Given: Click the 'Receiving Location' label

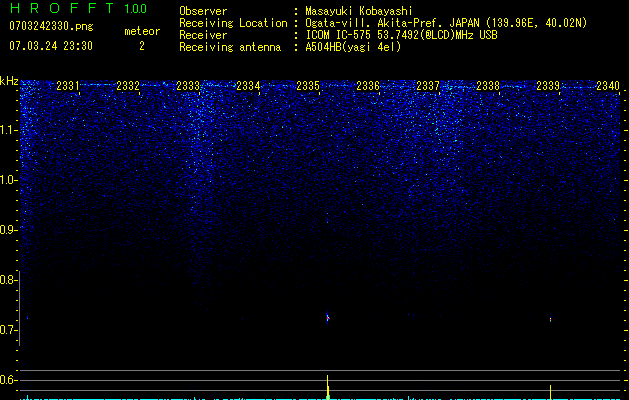Looking at the screenshot, I should (x=233, y=23).
